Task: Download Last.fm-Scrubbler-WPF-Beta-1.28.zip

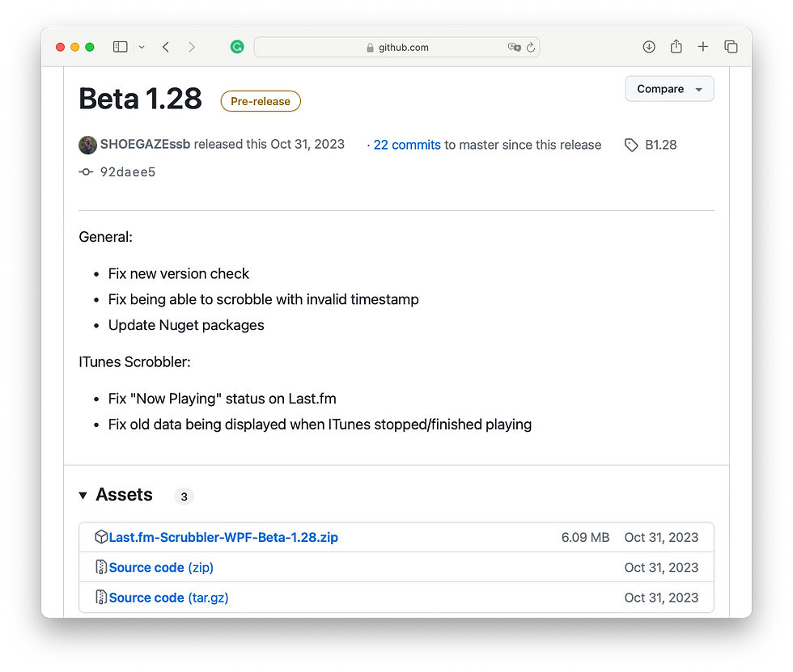Action: coord(223,538)
